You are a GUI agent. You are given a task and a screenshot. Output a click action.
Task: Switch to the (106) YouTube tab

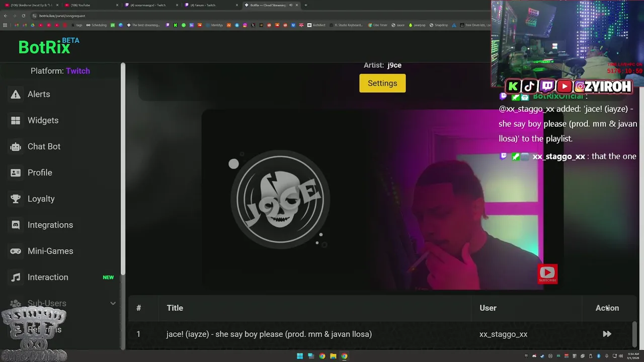[91, 5]
